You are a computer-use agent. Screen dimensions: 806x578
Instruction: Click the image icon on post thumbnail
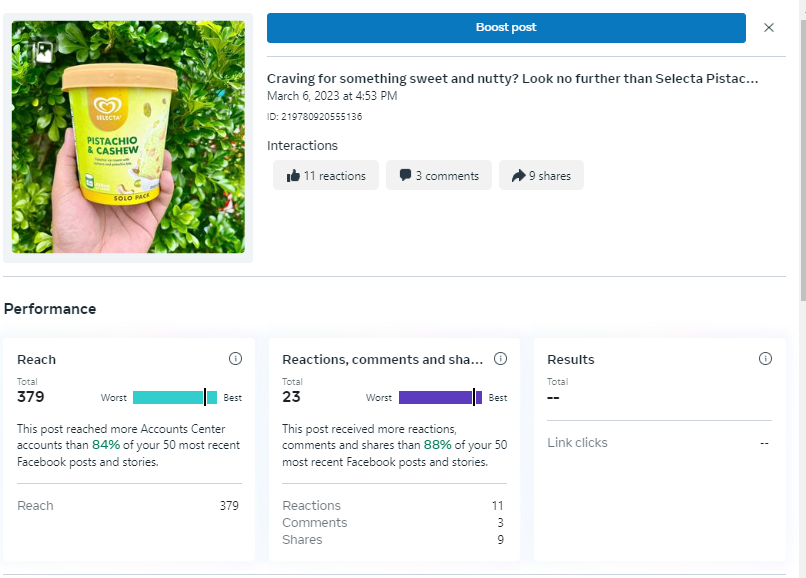44,53
